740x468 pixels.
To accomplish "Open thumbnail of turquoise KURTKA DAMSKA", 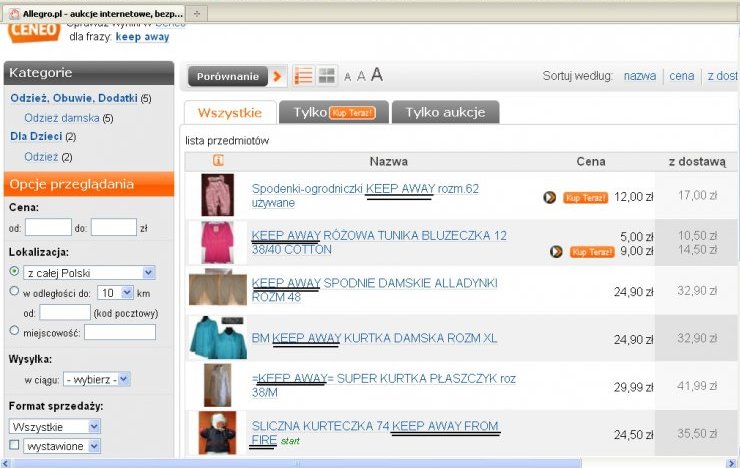I will [x=218, y=338].
